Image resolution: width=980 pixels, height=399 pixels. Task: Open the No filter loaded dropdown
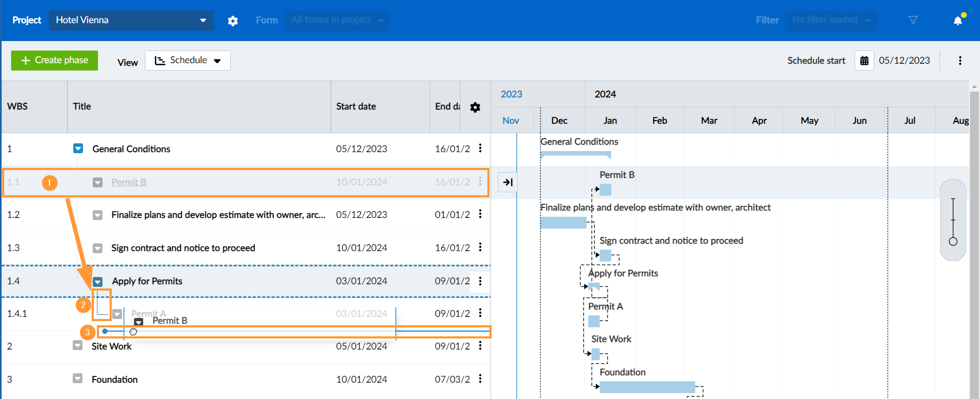click(x=831, y=20)
